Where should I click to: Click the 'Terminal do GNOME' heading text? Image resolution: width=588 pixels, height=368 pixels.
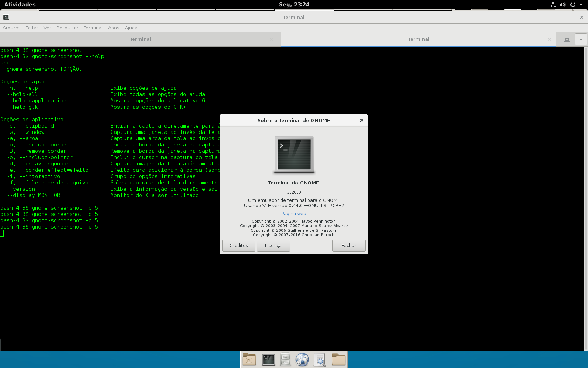click(x=294, y=183)
